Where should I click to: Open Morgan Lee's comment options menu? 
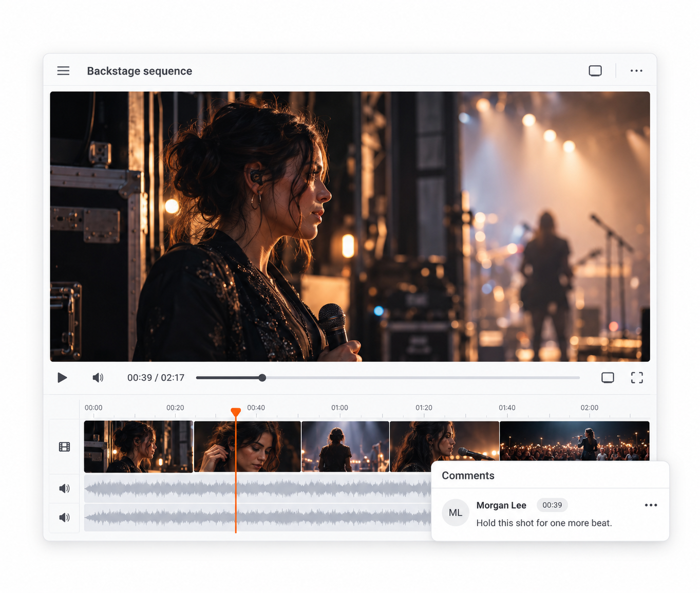651,505
